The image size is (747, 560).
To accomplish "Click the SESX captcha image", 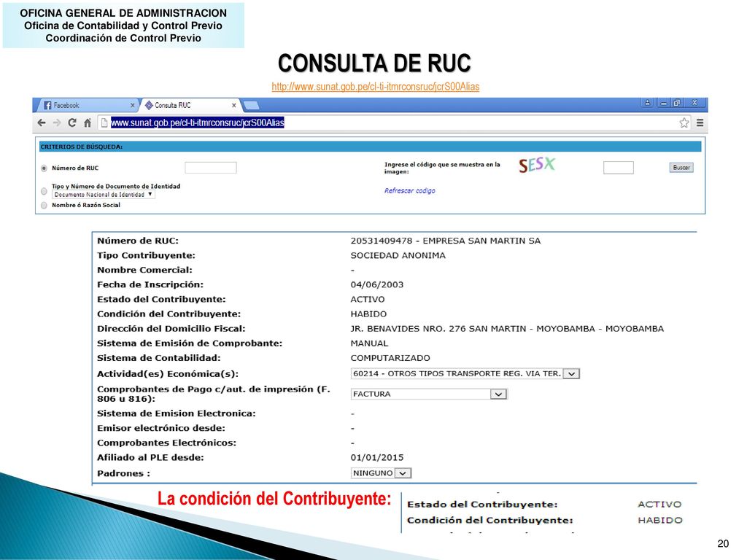I will (537, 165).
